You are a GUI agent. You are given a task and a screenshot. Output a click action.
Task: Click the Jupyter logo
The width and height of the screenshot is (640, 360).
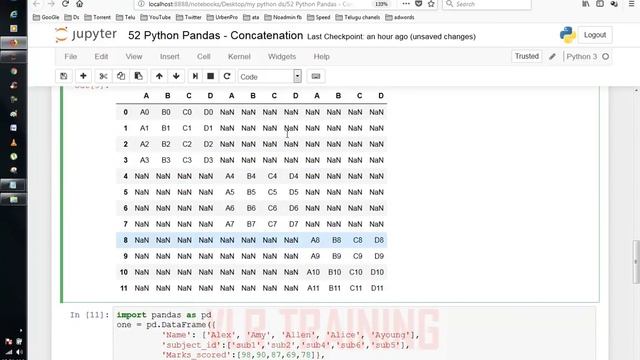[86, 35]
